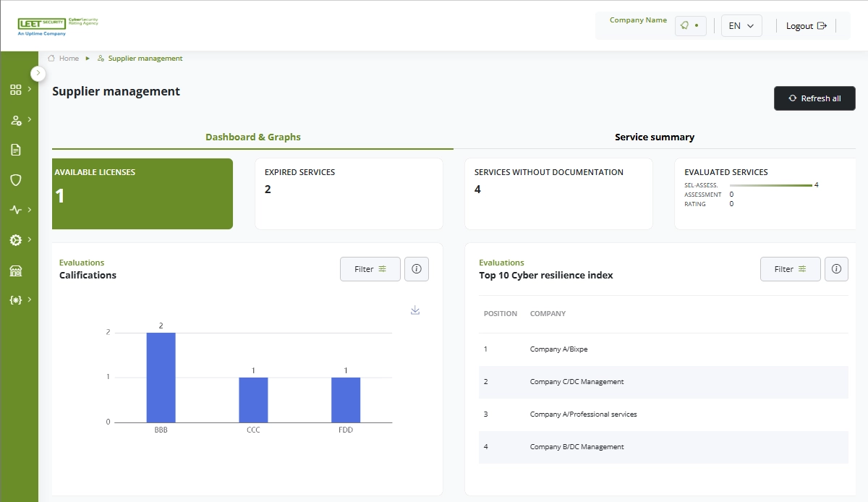Open Filter for Top 10 Cyber resilience index

(791, 269)
